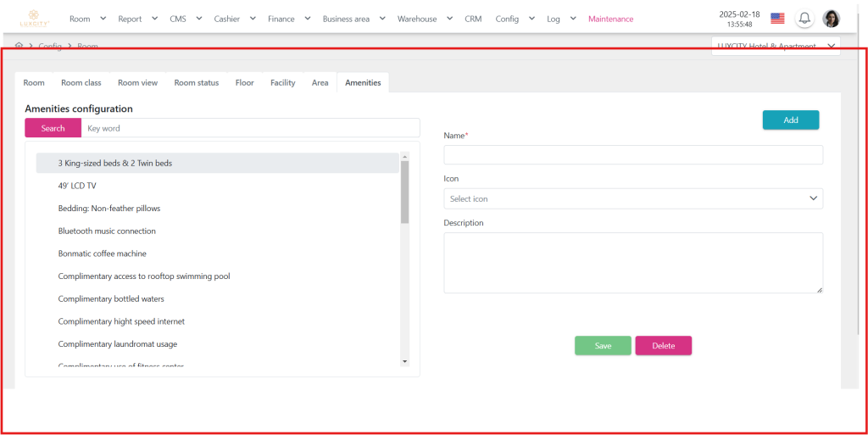This screenshot has height=435, width=868.
Task: Click the Add button
Action: (x=790, y=120)
